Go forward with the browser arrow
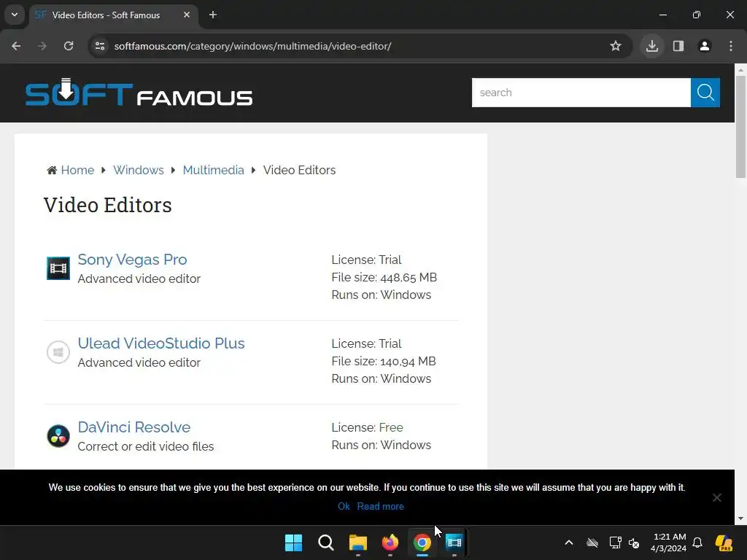 pyautogui.click(x=42, y=46)
